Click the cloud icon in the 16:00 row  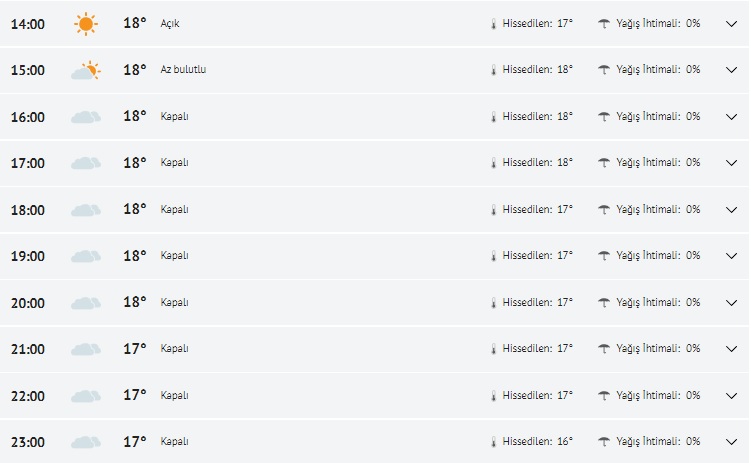click(x=86, y=117)
